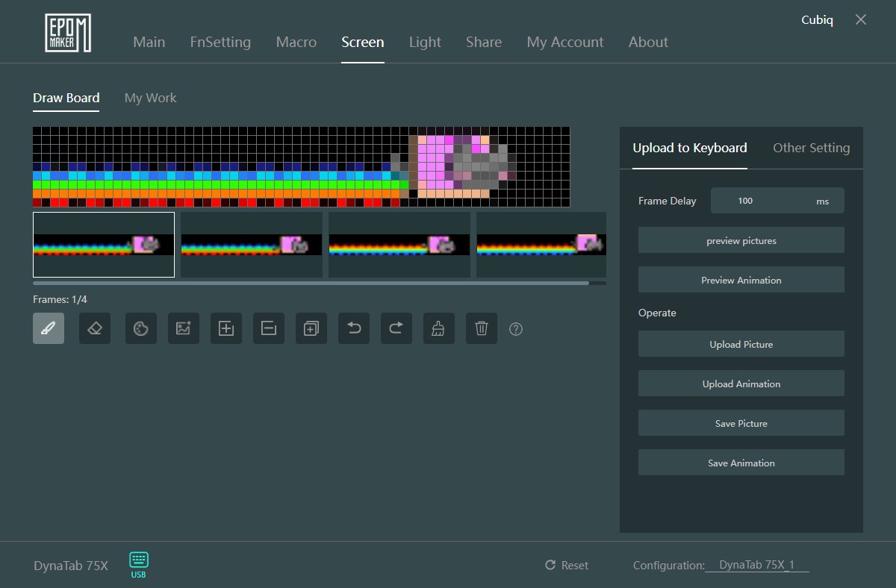Click the Cubiq account name

[817, 20]
